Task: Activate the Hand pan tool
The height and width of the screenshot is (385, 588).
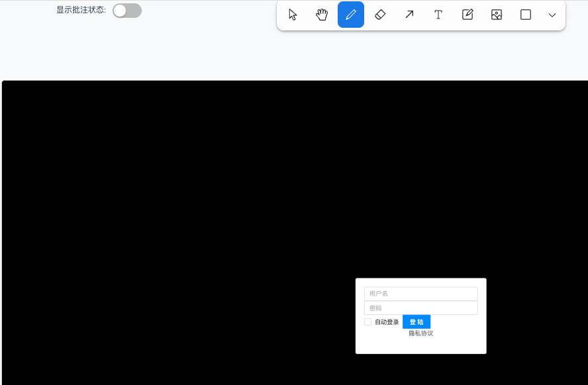Action: tap(322, 15)
